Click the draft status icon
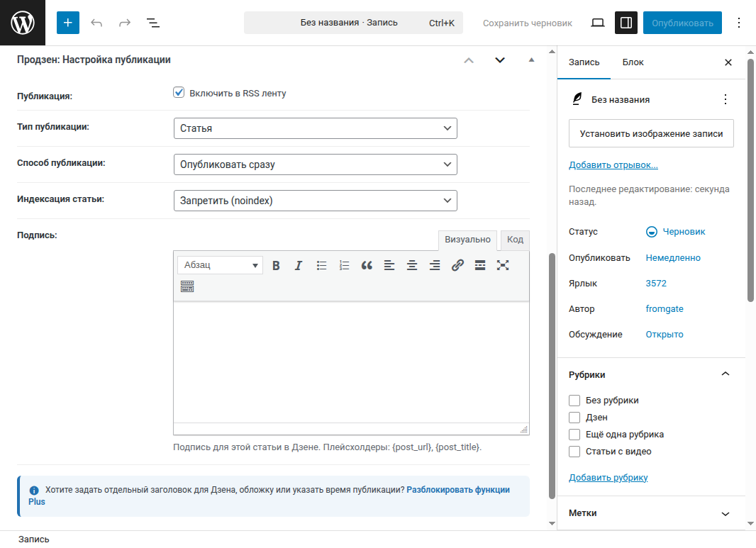Screen dimensions: 756x548 (651, 232)
